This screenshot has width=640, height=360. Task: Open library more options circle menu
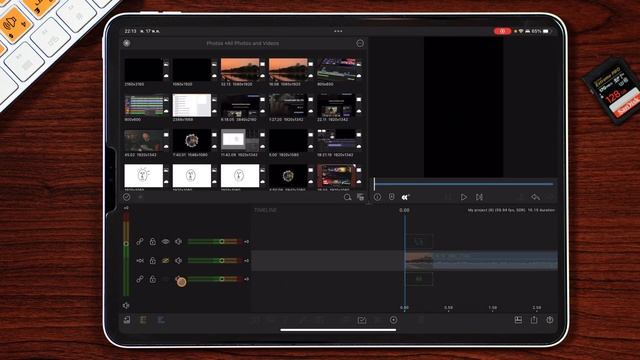pos(360,43)
